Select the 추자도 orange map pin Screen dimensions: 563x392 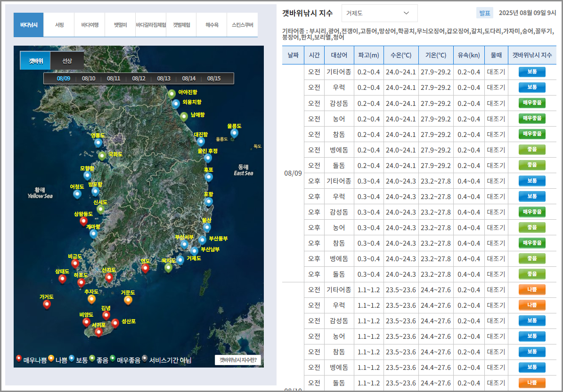91,298
